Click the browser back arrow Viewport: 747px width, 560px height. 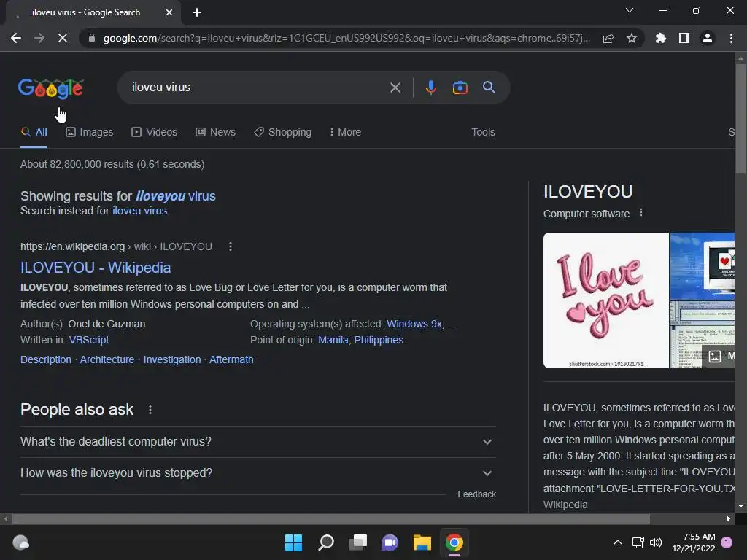click(16, 38)
